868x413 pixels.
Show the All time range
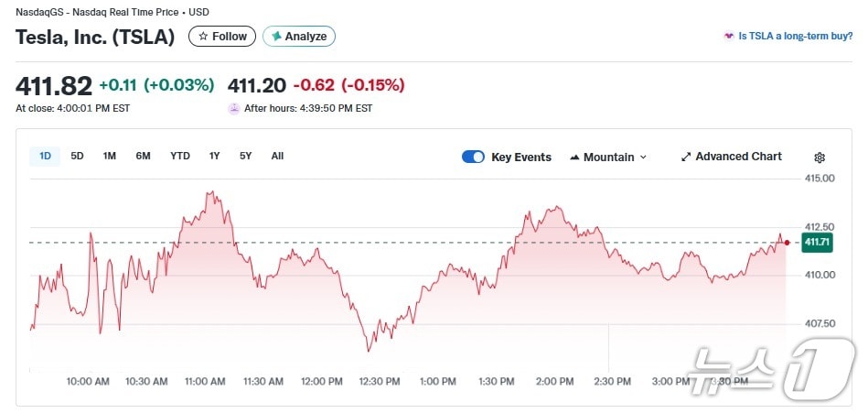coord(277,156)
